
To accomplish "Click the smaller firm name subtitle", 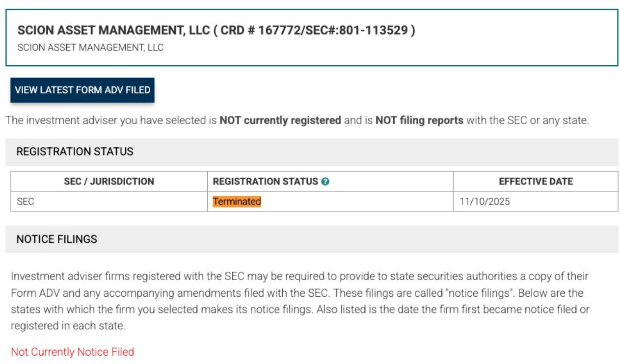I will (x=90, y=48).
